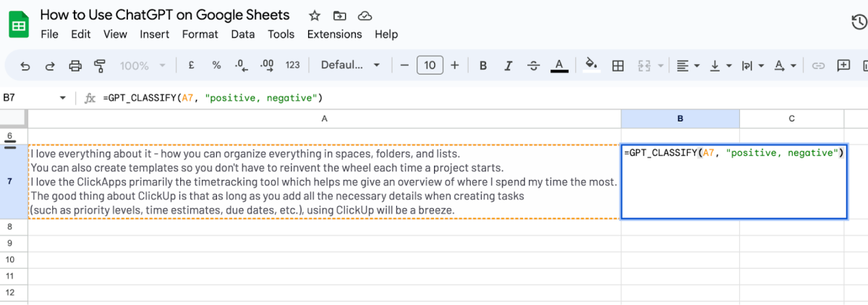The image size is (868, 305).
Task: Redo last action
Action: point(50,65)
